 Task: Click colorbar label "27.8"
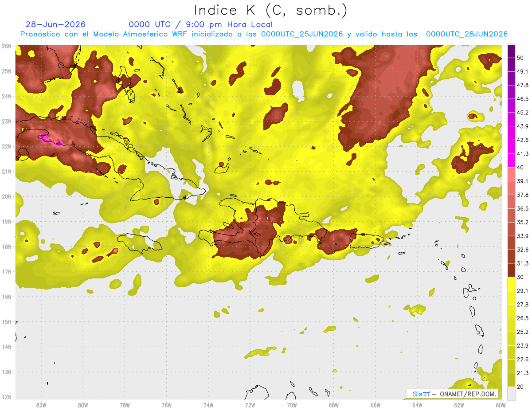pyautogui.click(x=522, y=304)
